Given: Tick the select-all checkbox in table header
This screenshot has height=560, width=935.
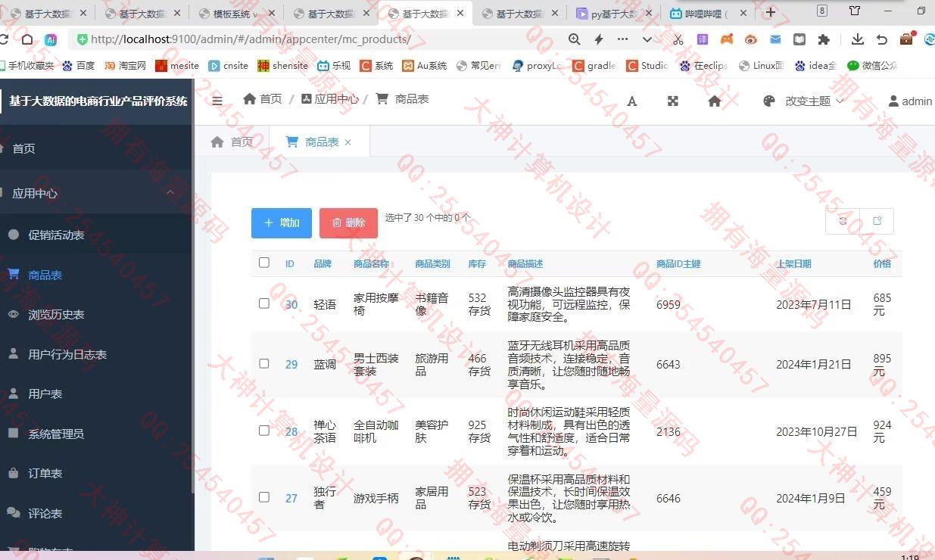Looking at the screenshot, I should coord(264,263).
